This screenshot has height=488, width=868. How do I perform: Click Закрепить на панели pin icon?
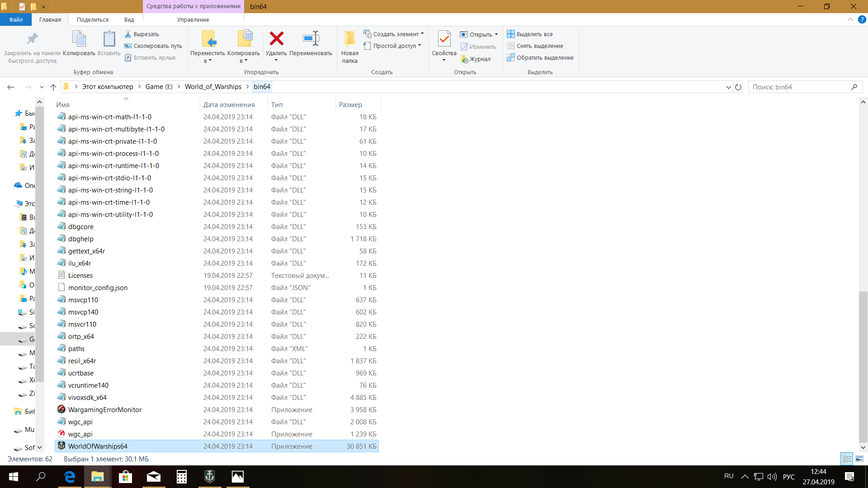coord(32,39)
